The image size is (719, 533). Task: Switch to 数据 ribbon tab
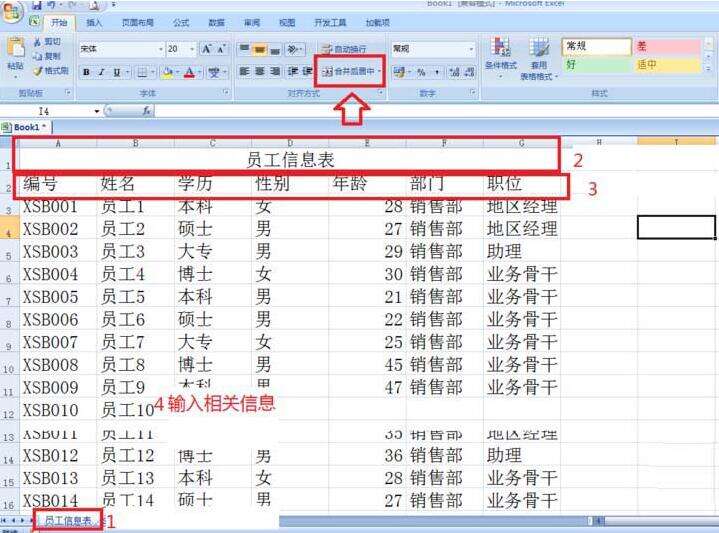point(216,22)
